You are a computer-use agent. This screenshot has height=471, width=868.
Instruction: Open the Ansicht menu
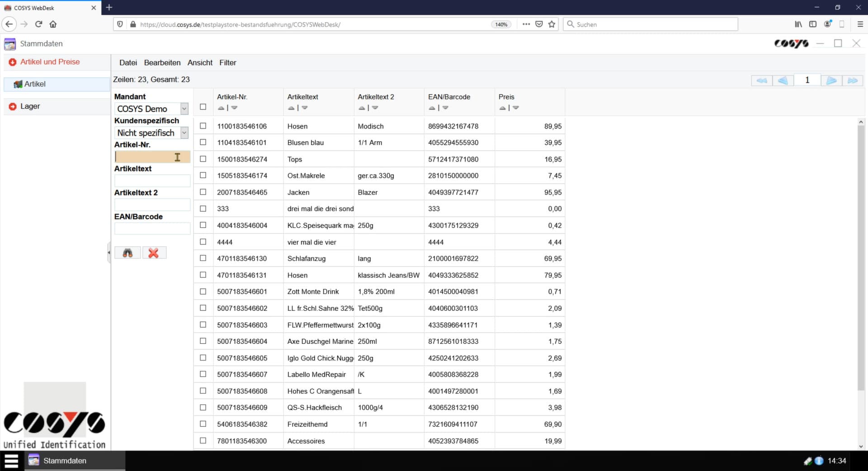[x=200, y=63]
